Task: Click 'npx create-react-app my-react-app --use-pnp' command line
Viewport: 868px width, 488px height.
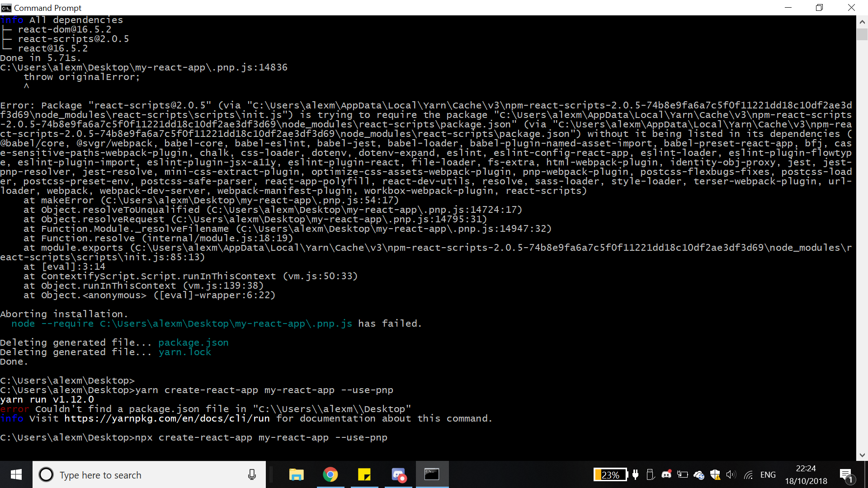Action: coord(261,437)
